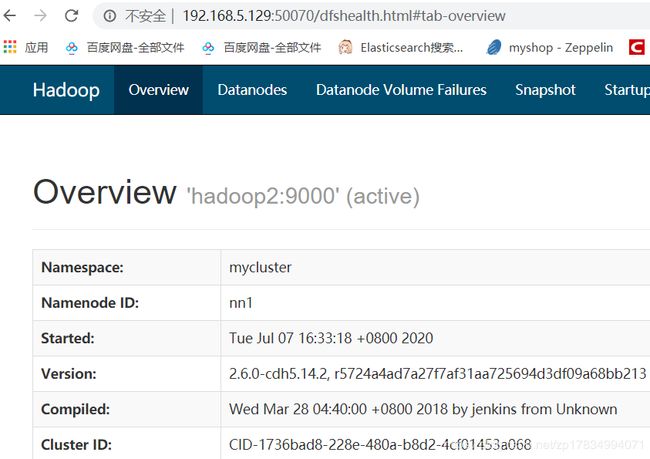The width and height of the screenshot is (650, 459).
Task: Click the red C bookmark icon
Action: pyautogui.click(x=637, y=47)
